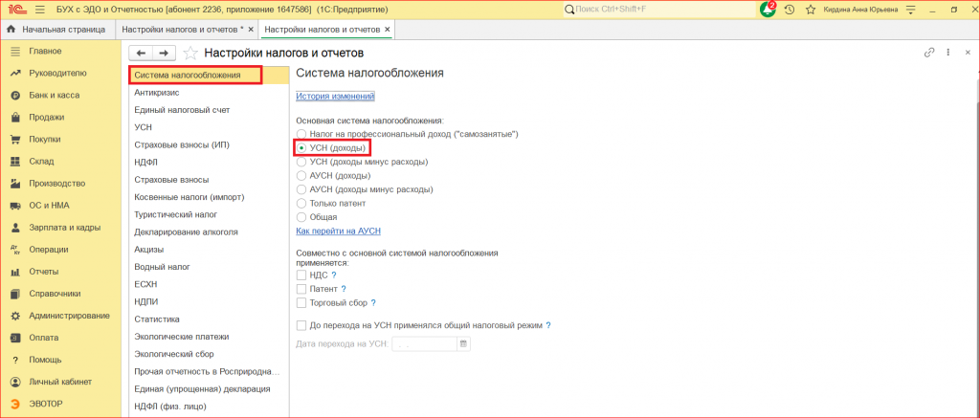This screenshot has height=418, width=980.
Task: Open Как перейти на АУСН link
Action: point(338,231)
